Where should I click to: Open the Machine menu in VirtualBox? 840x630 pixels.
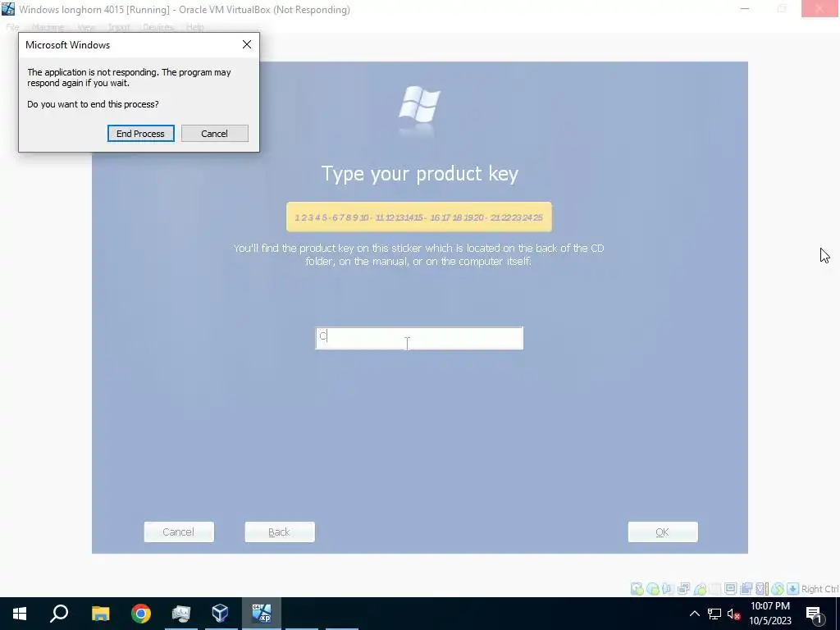point(48,27)
